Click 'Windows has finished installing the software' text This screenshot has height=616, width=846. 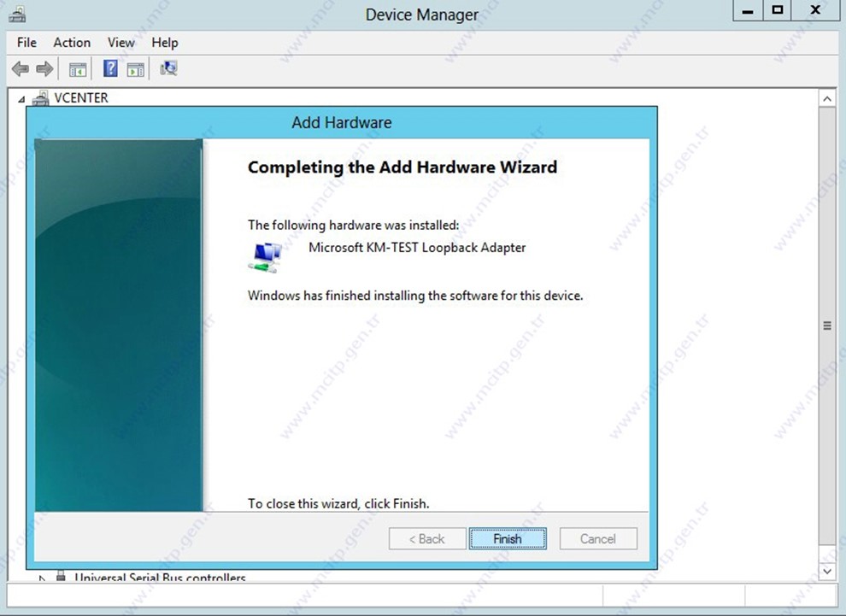415,296
